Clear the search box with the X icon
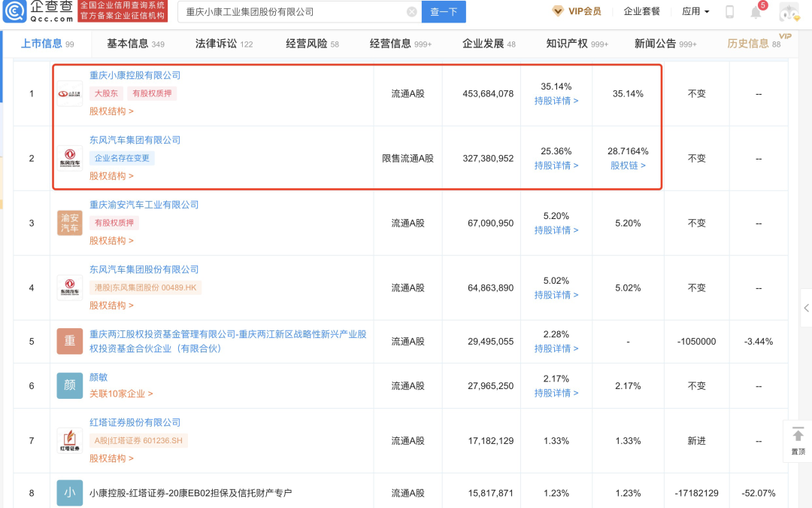The width and height of the screenshot is (812, 508). pyautogui.click(x=412, y=12)
